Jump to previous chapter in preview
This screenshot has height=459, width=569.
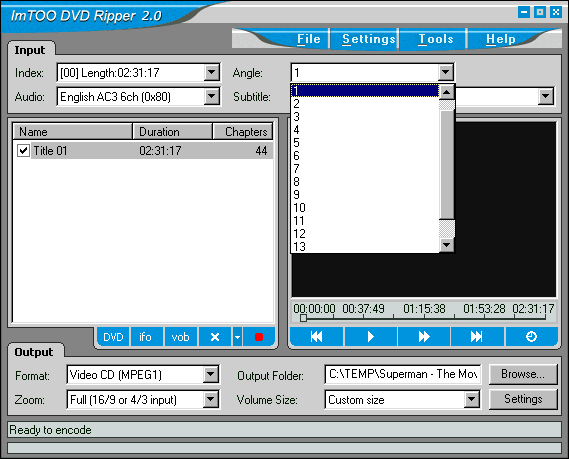(x=316, y=337)
